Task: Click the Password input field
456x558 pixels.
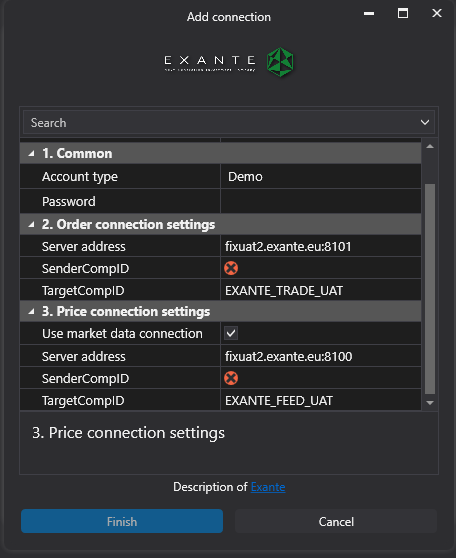Action: tap(320, 201)
